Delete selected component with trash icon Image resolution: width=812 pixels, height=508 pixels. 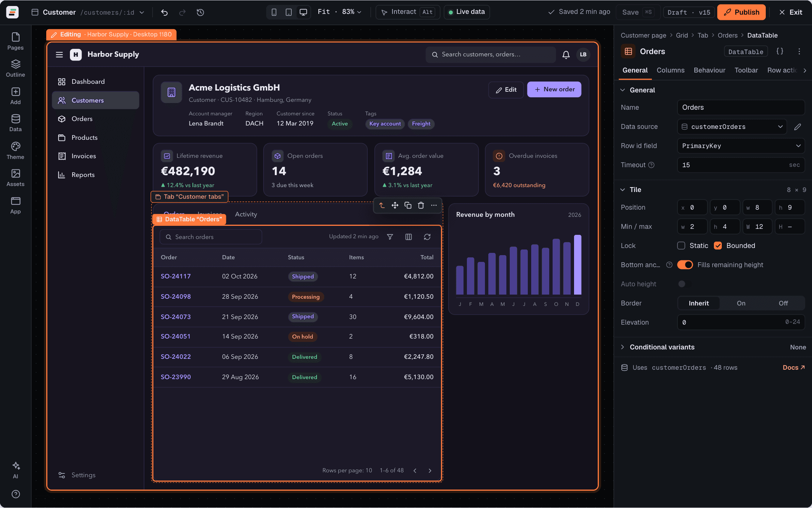click(x=421, y=205)
